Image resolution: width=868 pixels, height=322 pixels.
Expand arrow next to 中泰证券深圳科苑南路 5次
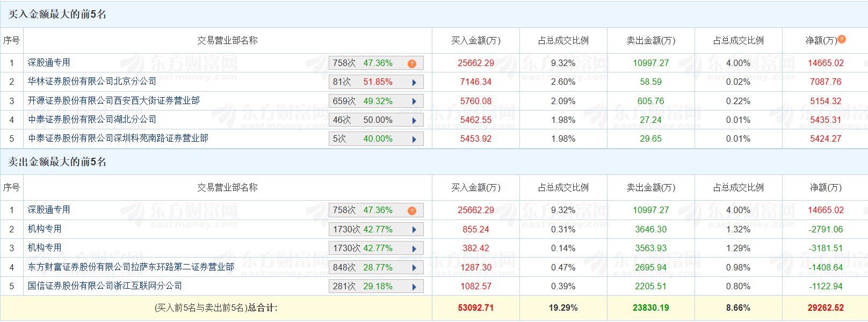point(414,140)
